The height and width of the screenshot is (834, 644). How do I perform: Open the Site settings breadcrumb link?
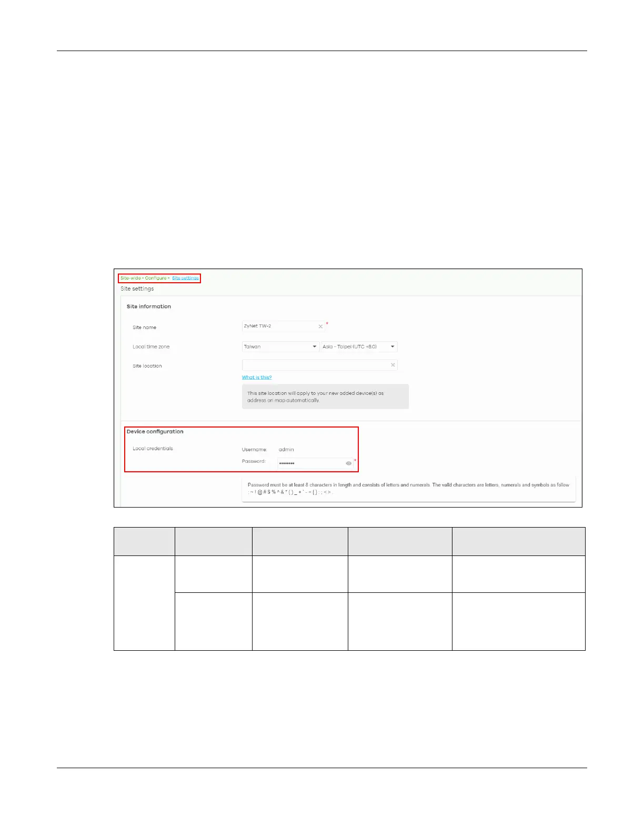pos(185,278)
